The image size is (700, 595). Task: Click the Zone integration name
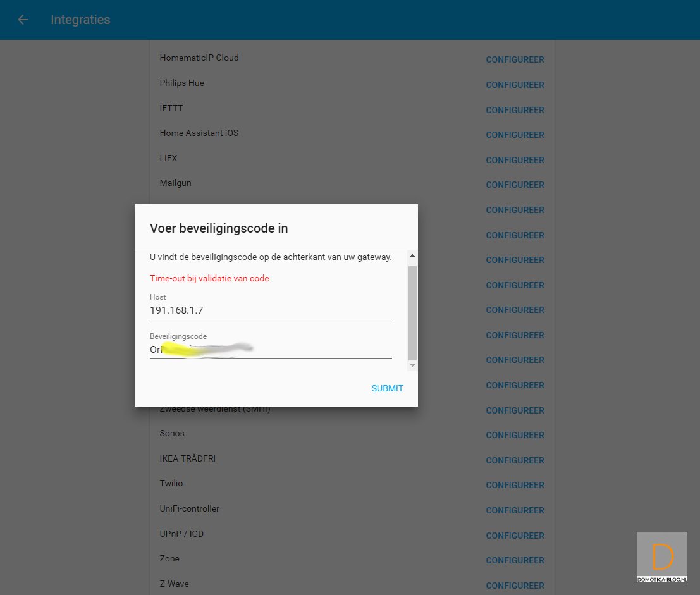tap(169, 559)
